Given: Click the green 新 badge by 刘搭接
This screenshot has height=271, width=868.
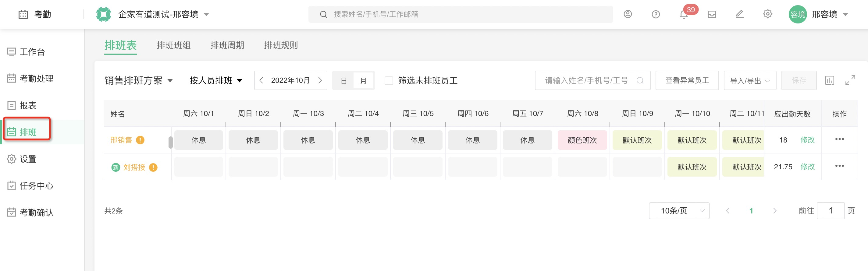Looking at the screenshot, I should [116, 167].
